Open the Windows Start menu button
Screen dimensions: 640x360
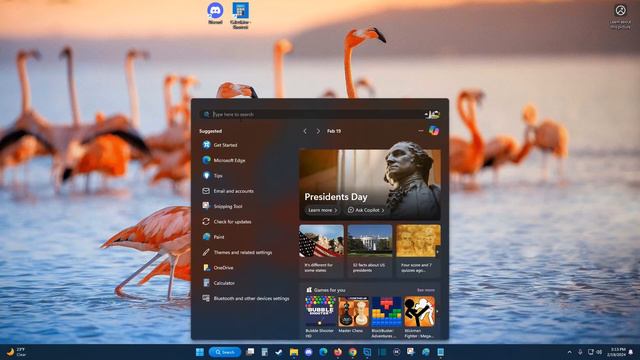coord(200,352)
